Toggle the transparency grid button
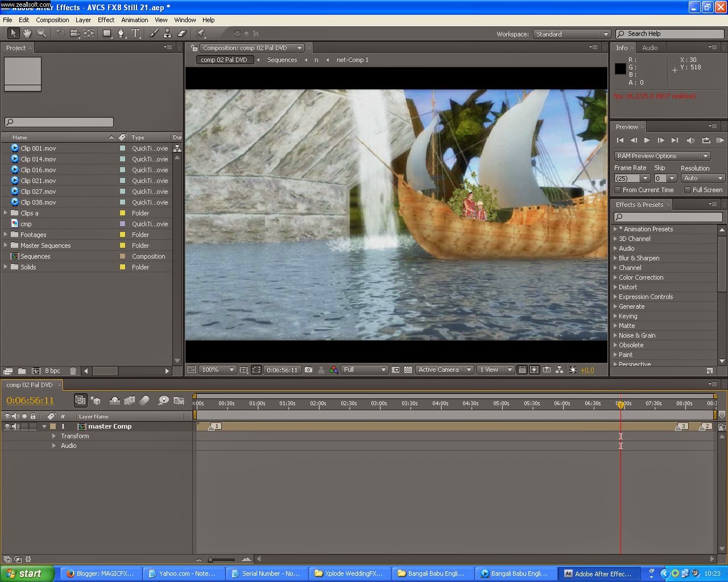Image resolution: width=728 pixels, height=582 pixels. [408, 369]
